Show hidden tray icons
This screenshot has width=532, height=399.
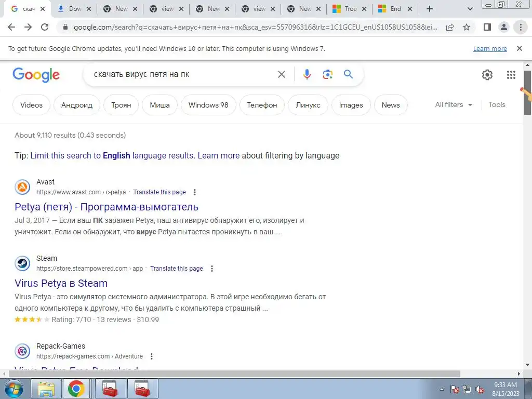[x=442, y=390]
